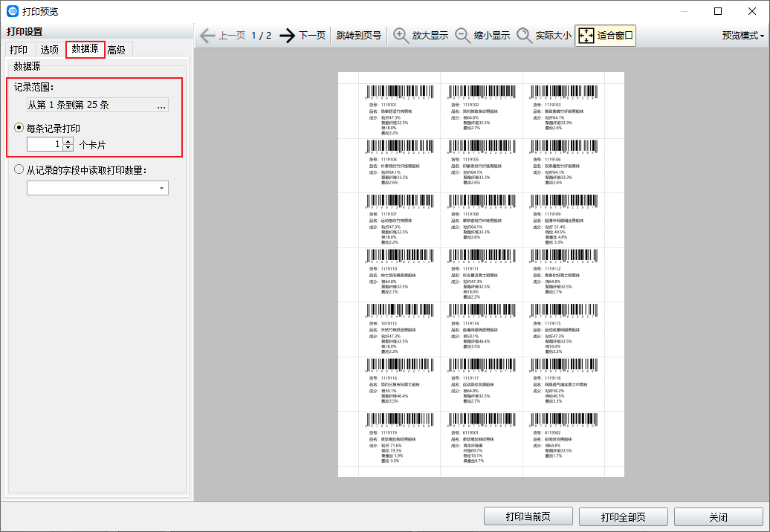This screenshot has width=770, height=532.
Task: Click the 打印全部页 button
Action: pos(623,517)
